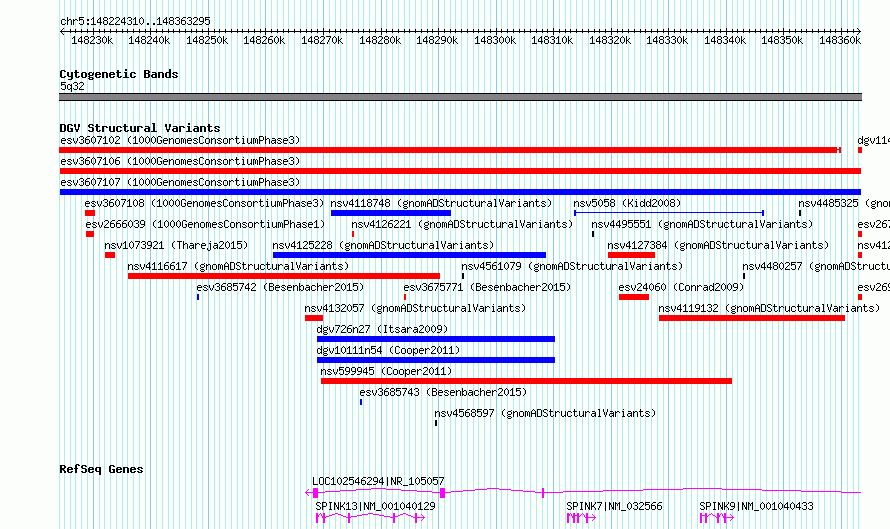Image resolution: width=890 pixels, height=529 pixels.
Task: Click the 148230k ruler position label
Action: click(x=92, y=40)
